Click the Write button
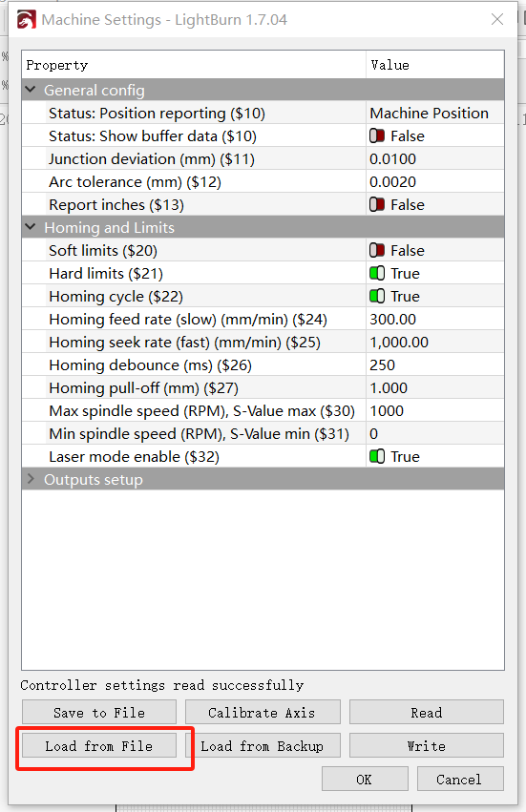The height and width of the screenshot is (812, 526). coord(427,746)
